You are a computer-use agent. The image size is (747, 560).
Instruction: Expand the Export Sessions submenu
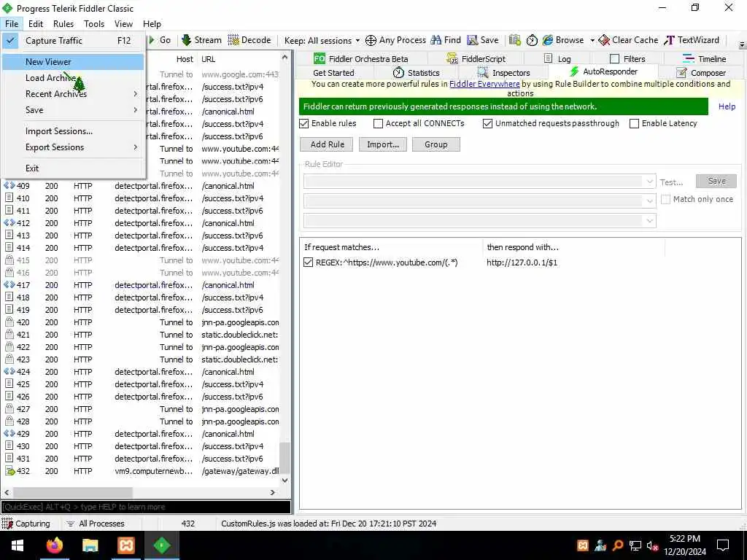72,147
